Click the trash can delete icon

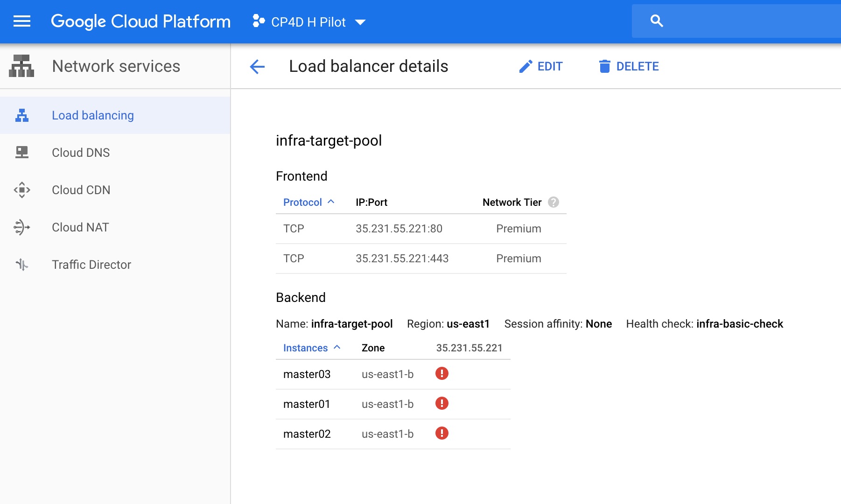(x=604, y=66)
